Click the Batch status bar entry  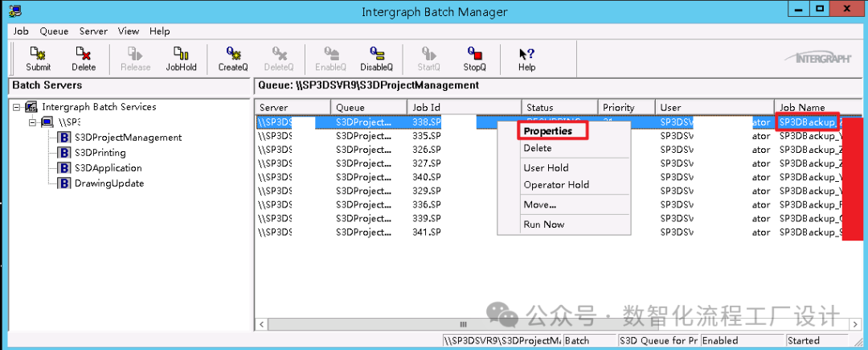pos(588,340)
